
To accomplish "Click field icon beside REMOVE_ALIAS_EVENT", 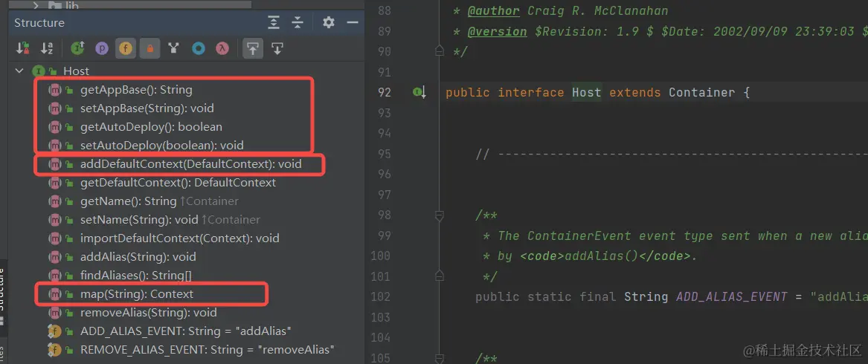I will point(54,350).
